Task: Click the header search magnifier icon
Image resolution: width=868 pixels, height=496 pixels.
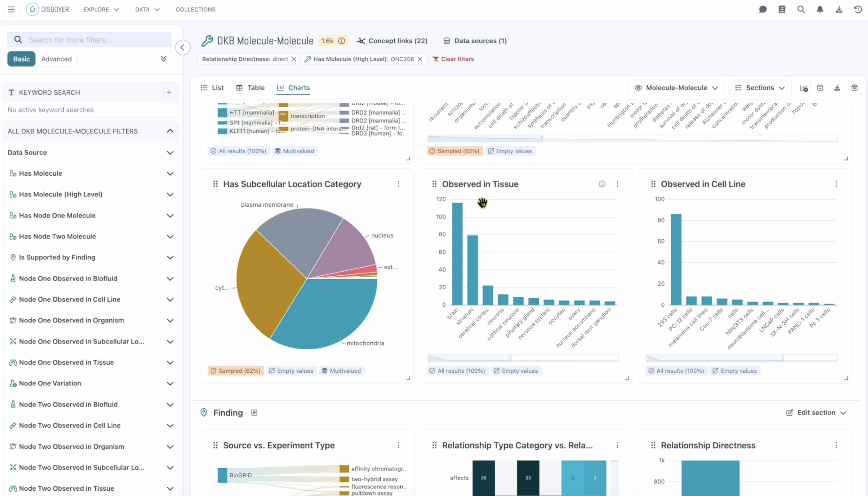Action: pyautogui.click(x=801, y=9)
